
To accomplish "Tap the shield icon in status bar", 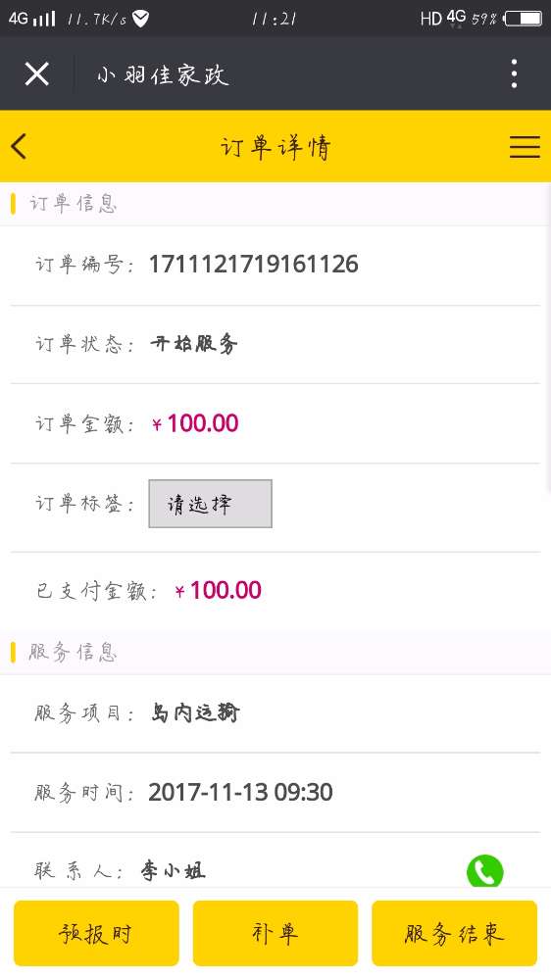I will (x=141, y=19).
